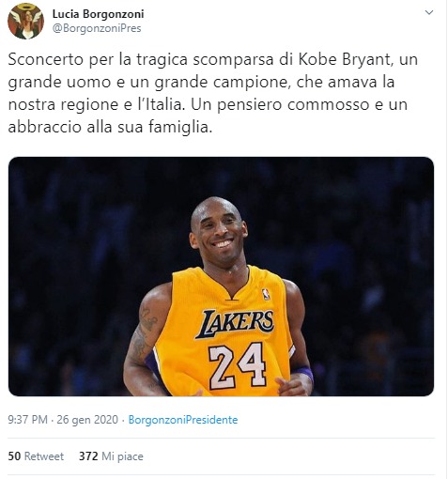Open the attached Kobe Bryant photo
This screenshot has height=479, width=448.
point(221,276)
